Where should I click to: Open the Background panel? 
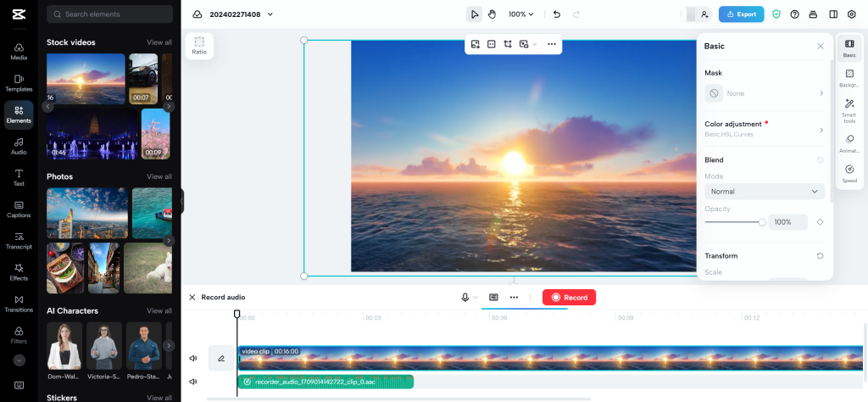[x=849, y=78]
